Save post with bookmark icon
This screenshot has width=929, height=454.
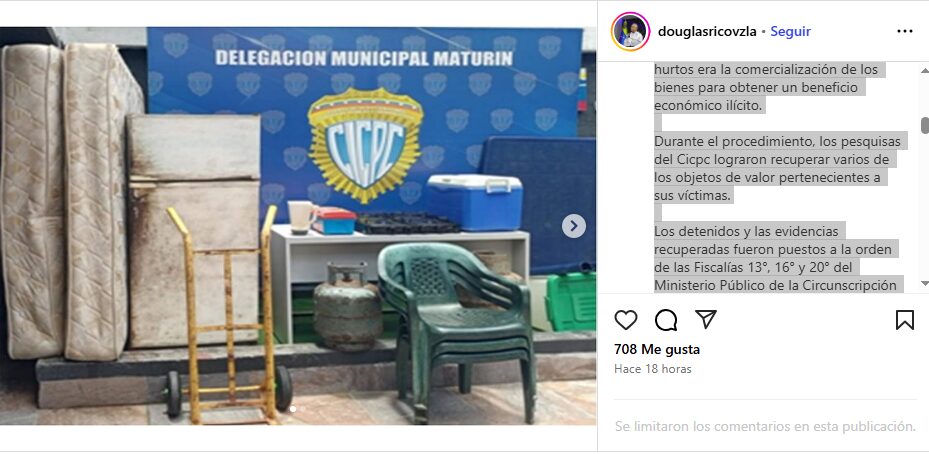[x=905, y=320]
